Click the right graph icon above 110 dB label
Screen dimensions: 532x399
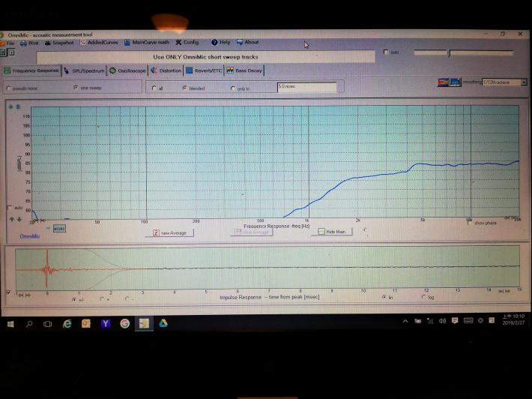pyautogui.click(x=18, y=106)
